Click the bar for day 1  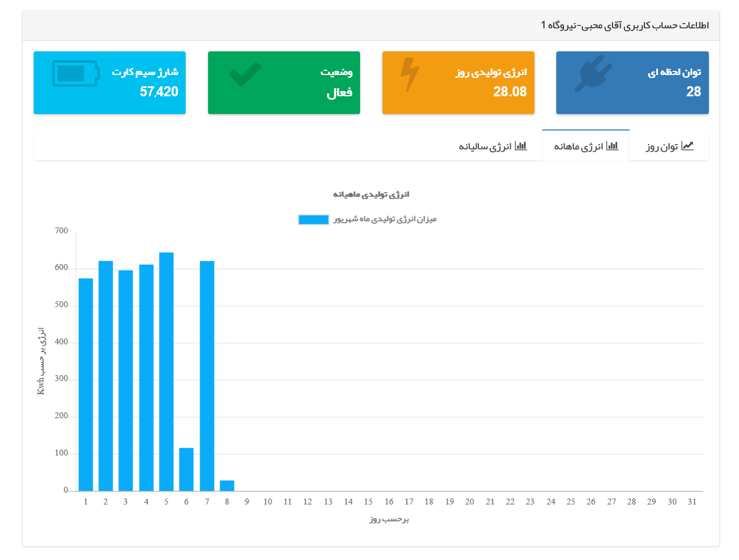coord(86,384)
